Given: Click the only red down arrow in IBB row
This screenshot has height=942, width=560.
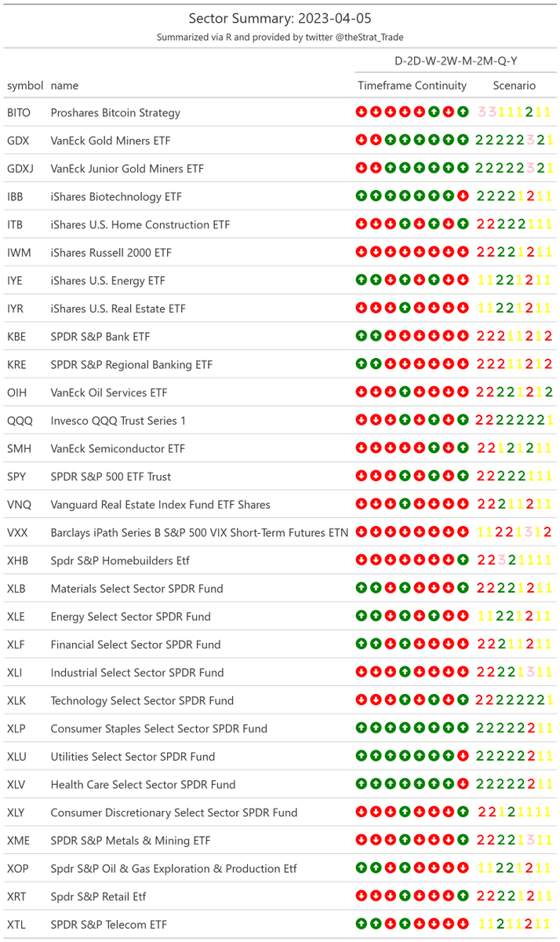Looking at the screenshot, I should point(463,196).
